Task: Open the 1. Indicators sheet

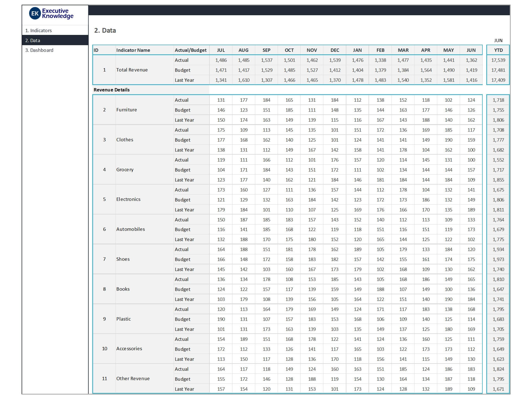Action: (39, 30)
